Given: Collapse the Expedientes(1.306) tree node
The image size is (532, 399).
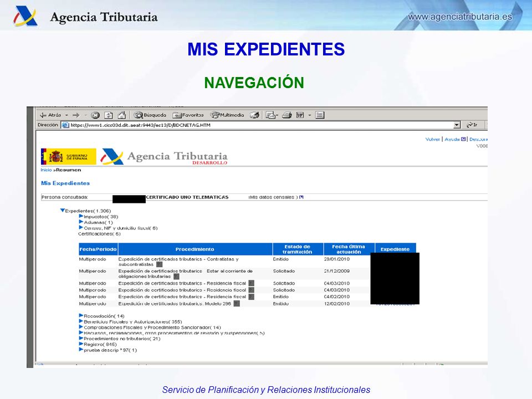Looking at the screenshot, I should pyautogui.click(x=63, y=211).
